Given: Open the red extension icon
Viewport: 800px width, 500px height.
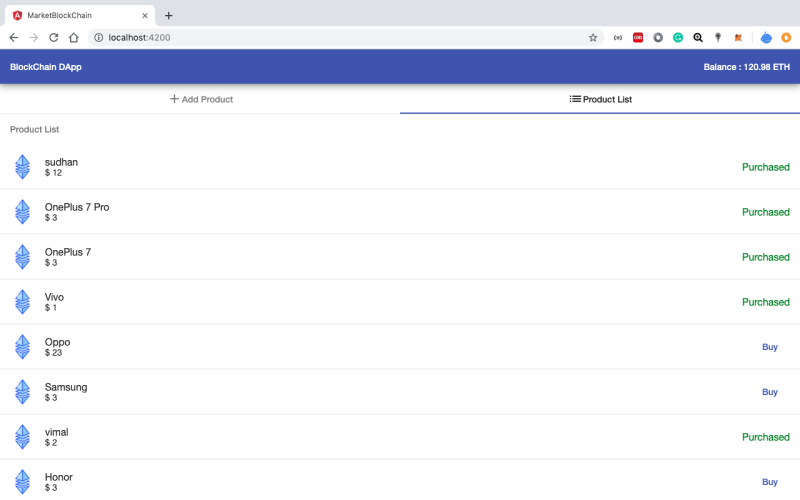Looking at the screenshot, I should pyautogui.click(x=638, y=38).
